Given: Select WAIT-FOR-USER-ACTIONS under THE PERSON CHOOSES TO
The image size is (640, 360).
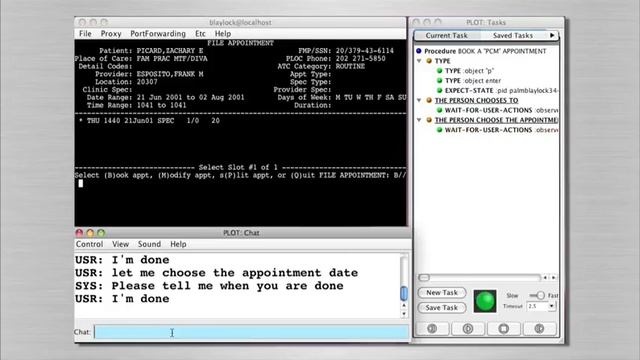Looking at the screenshot, I should 502,110.
